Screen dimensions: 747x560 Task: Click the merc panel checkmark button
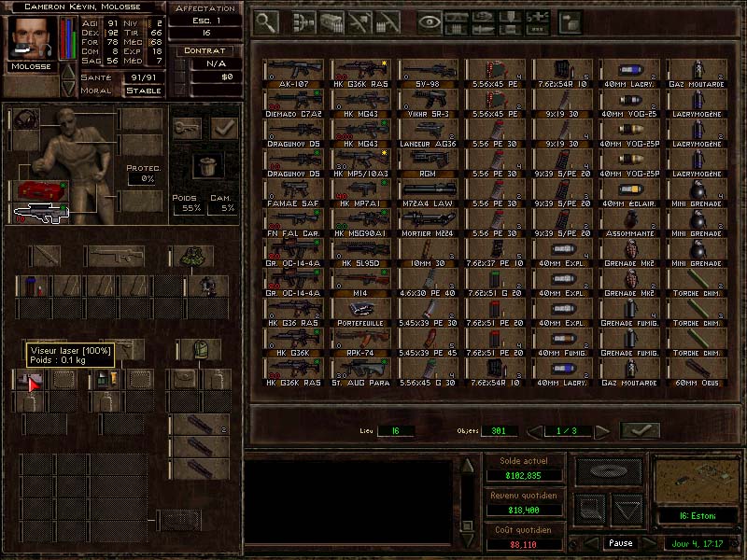coord(224,128)
